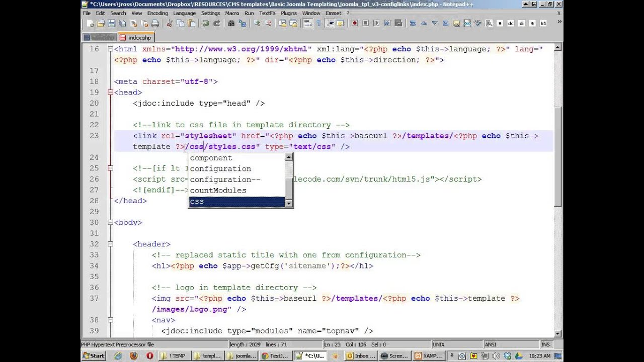Click the Start Recording macro icon
This screenshot has width=644, height=362.
(x=355, y=23)
